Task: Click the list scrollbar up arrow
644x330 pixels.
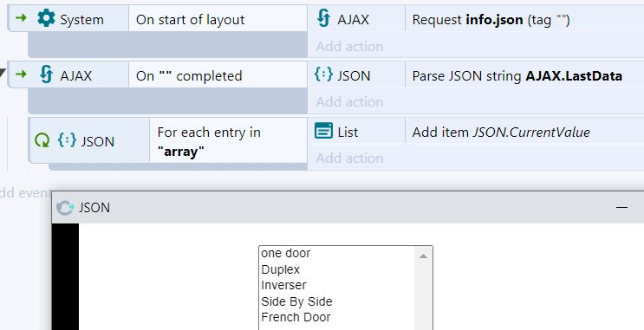Action: (x=423, y=256)
